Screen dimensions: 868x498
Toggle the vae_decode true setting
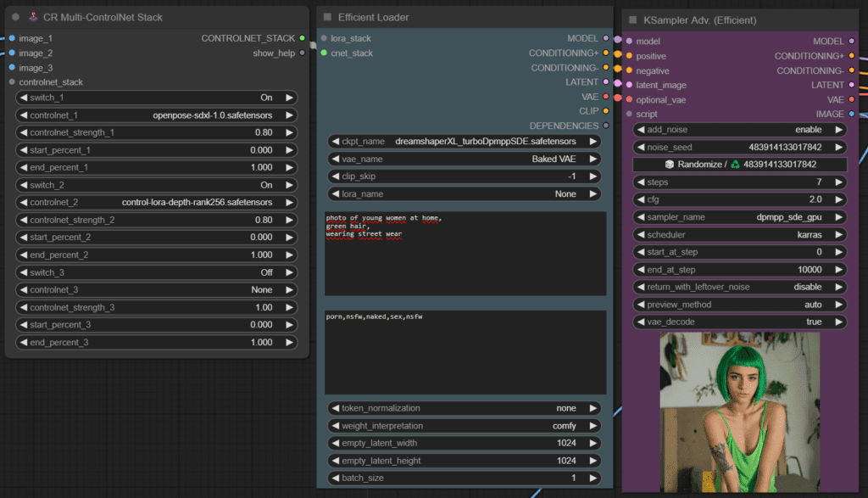[739, 322]
